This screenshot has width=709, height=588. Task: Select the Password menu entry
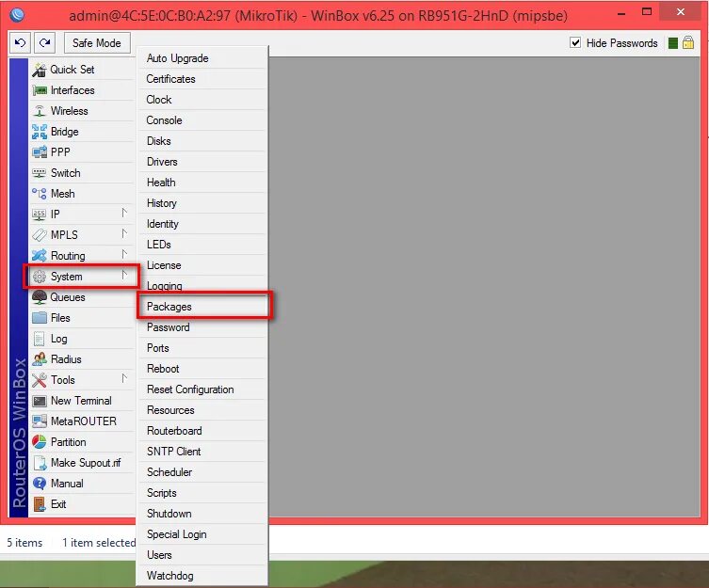coord(202,327)
